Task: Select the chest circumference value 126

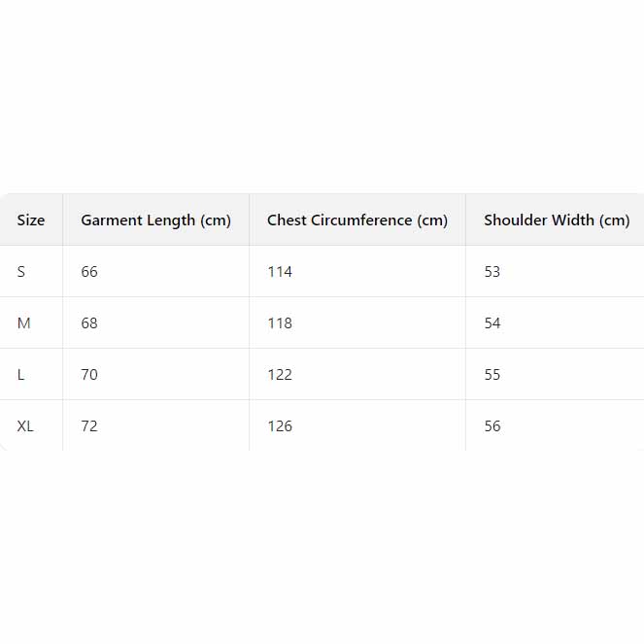Action: tap(280, 426)
